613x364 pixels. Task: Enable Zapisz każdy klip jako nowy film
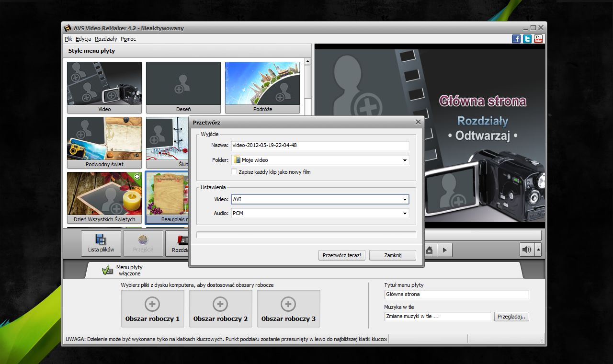pyautogui.click(x=234, y=171)
